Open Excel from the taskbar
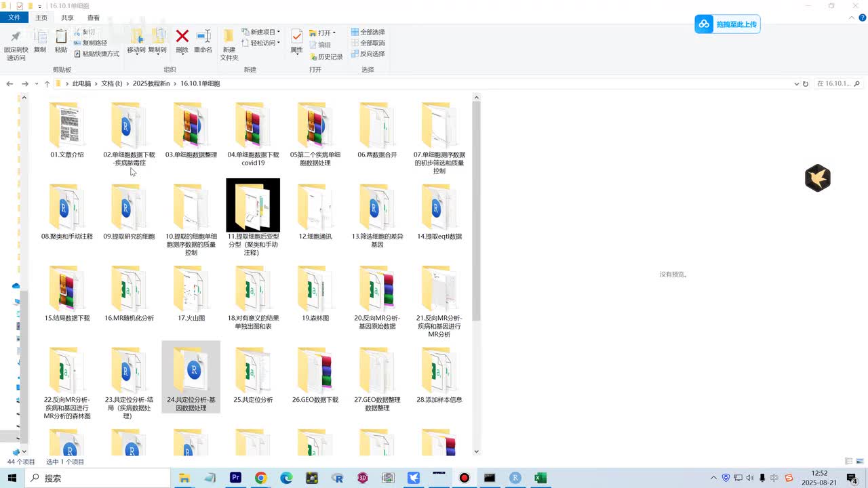The image size is (868, 488). (x=540, y=478)
